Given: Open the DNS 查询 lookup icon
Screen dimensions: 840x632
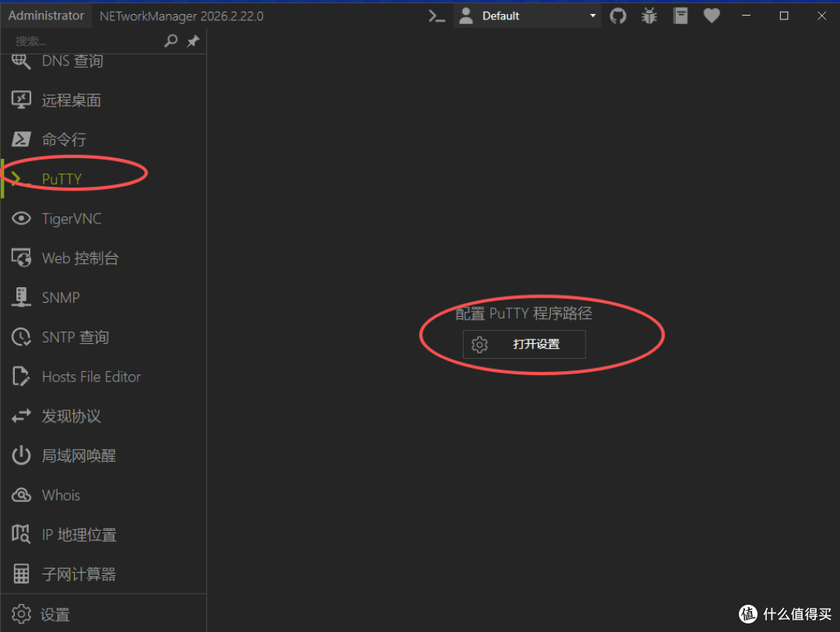Looking at the screenshot, I should [x=21, y=61].
